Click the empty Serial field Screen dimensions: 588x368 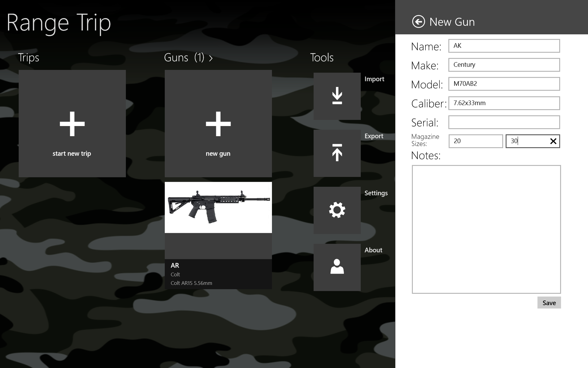(x=504, y=122)
